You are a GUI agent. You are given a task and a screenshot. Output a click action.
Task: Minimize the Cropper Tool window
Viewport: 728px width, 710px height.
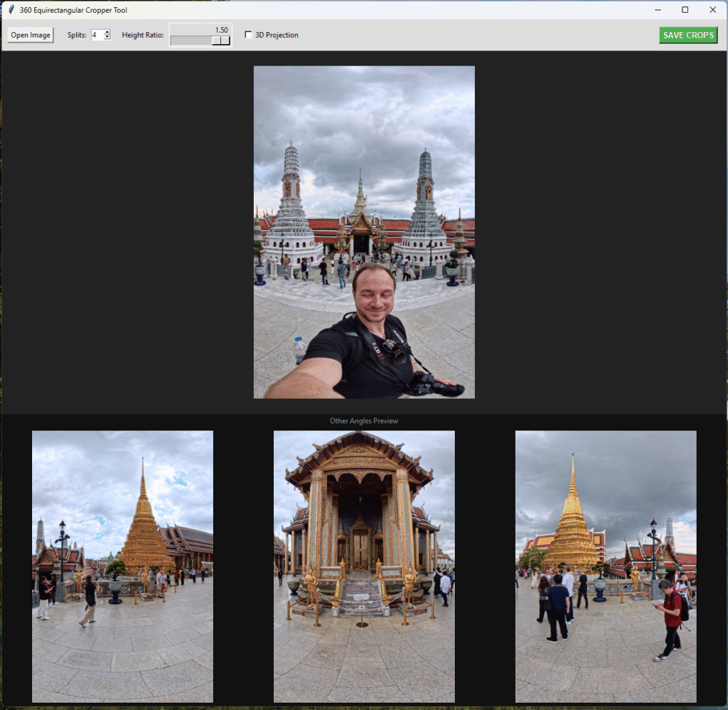[x=658, y=10]
